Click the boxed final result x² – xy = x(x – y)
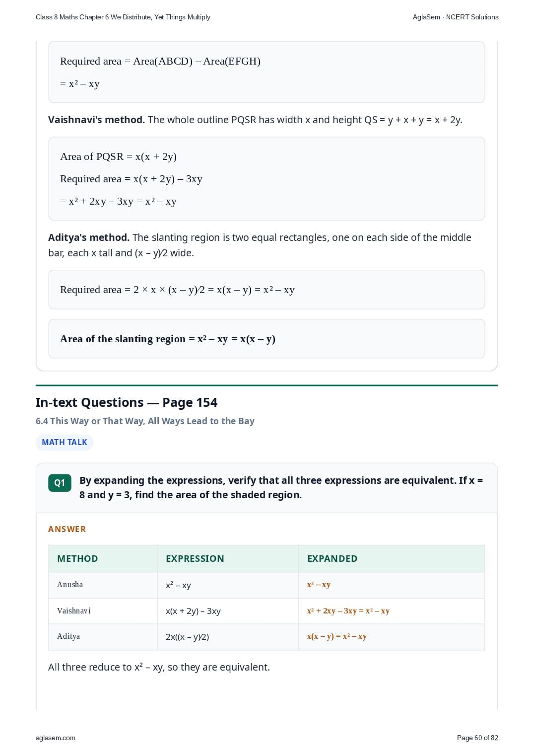This screenshot has height=756, width=534. (267, 339)
